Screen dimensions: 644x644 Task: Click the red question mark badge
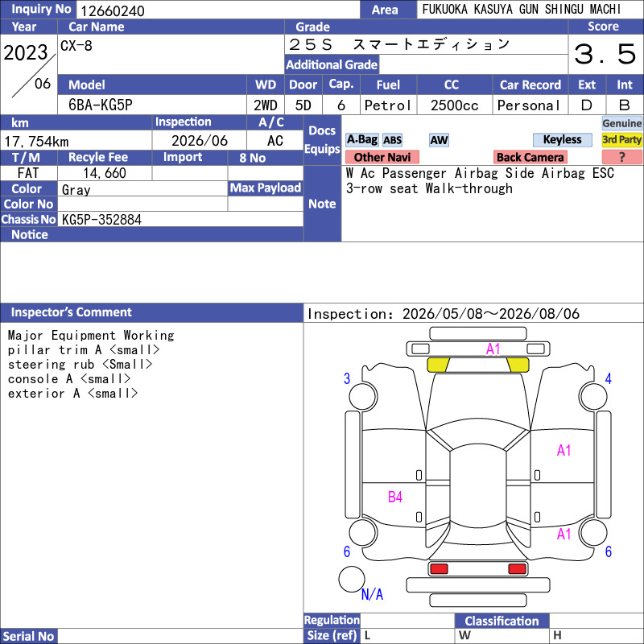click(621, 157)
